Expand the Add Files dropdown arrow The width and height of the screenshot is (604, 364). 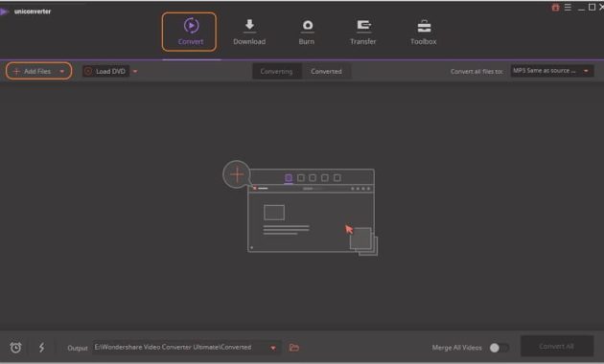click(62, 71)
